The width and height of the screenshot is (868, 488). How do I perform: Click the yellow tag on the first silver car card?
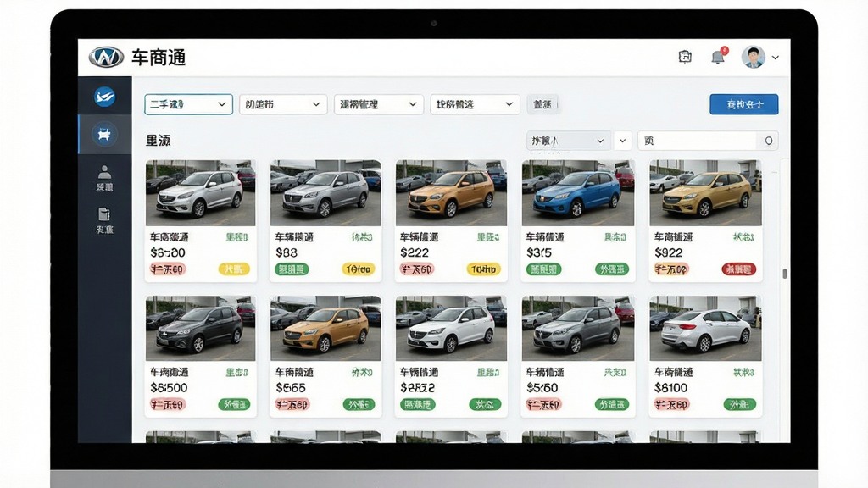(x=234, y=269)
